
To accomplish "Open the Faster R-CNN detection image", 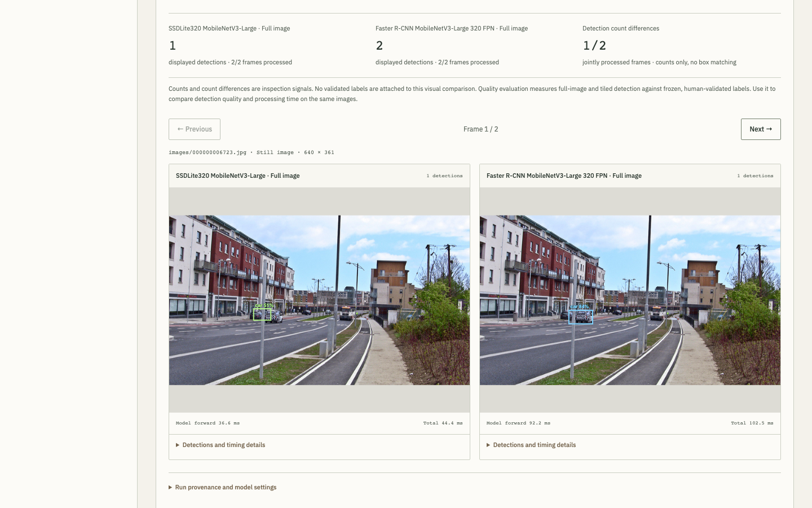I will (x=630, y=300).
